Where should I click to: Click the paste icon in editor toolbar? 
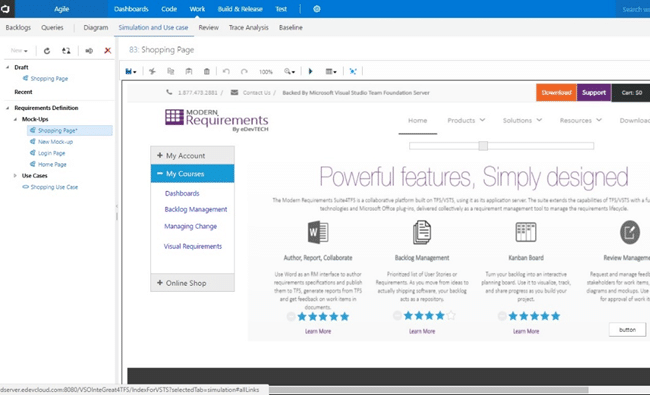click(189, 71)
